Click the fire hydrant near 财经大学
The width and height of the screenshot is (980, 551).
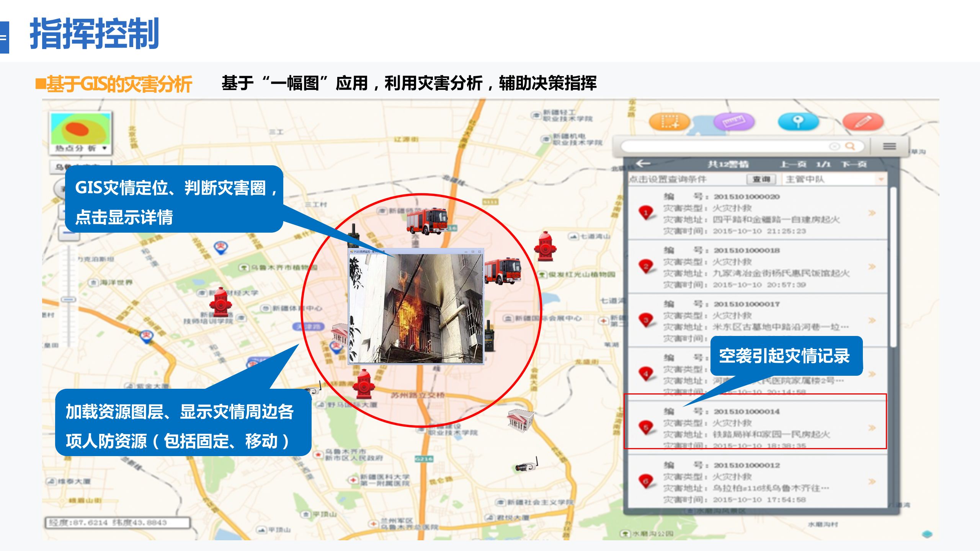pyautogui.click(x=220, y=302)
